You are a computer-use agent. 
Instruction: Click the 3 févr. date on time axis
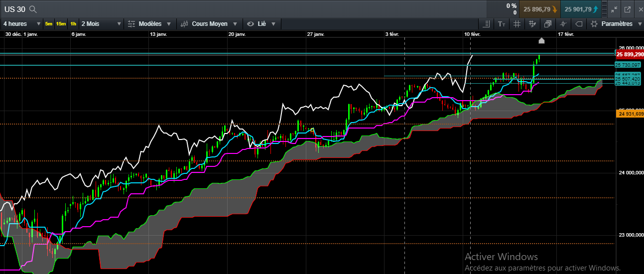pos(392,34)
